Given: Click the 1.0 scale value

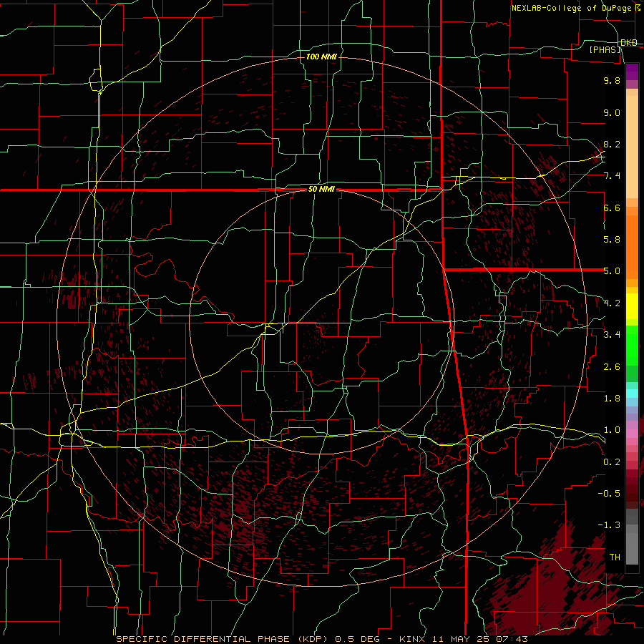Looking at the screenshot, I should click(x=612, y=431).
